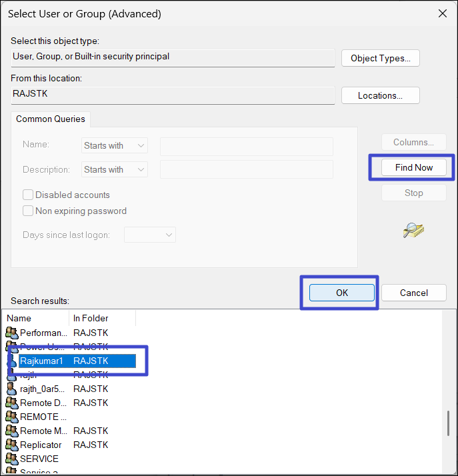
Task: Select the rajth_0ar5... user entry
Action: pos(71,389)
